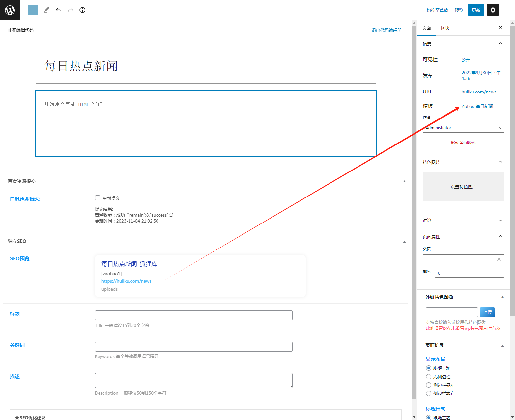
Task: Select the pencil Tools icon
Action: (x=46, y=10)
